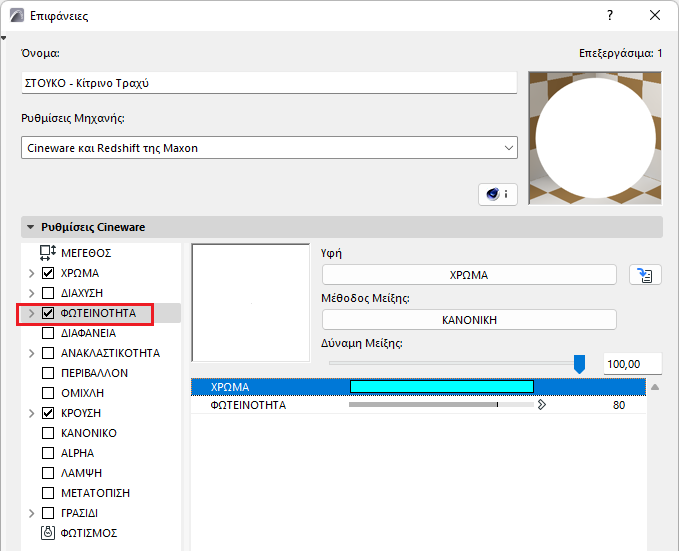Screen dimensions: 679x551
Task: Enable the ΚΑΝΟΝΙΚΟ checkbox
Action: tap(48, 433)
